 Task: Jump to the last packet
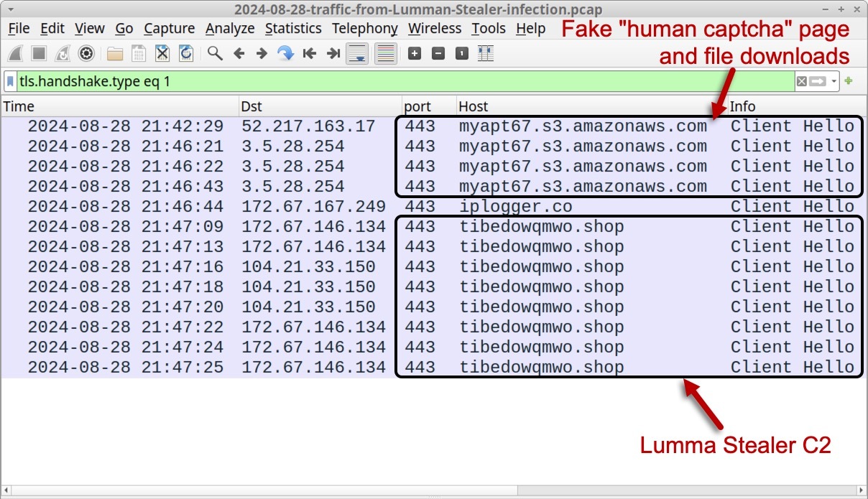click(x=333, y=53)
